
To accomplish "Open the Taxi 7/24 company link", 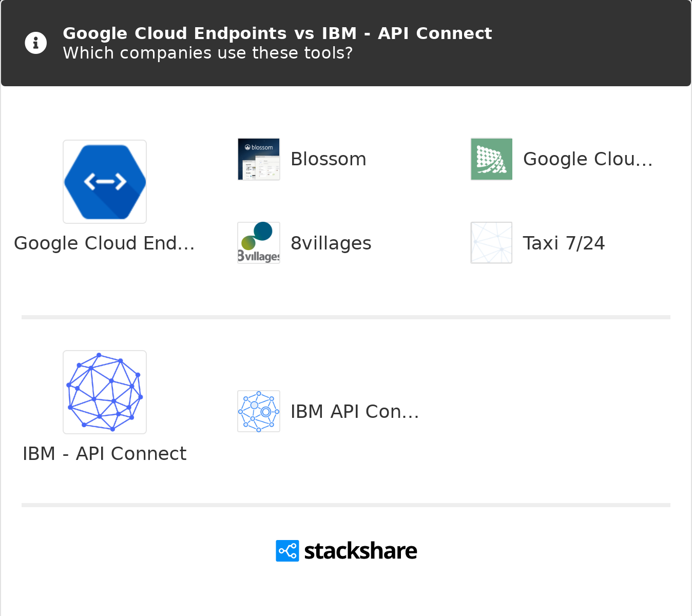I will point(564,243).
